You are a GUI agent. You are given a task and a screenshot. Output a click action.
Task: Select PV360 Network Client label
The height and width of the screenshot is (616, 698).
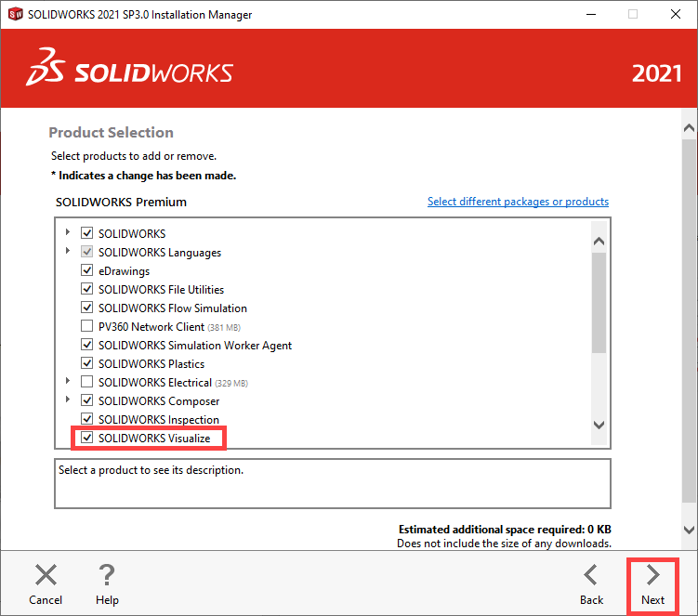click(x=151, y=327)
